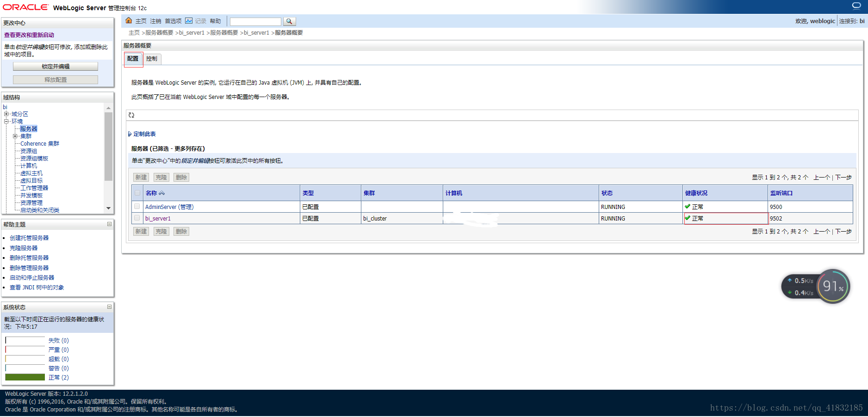Click the 失败 (0) status bar
The image size is (868, 417).
point(25,340)
